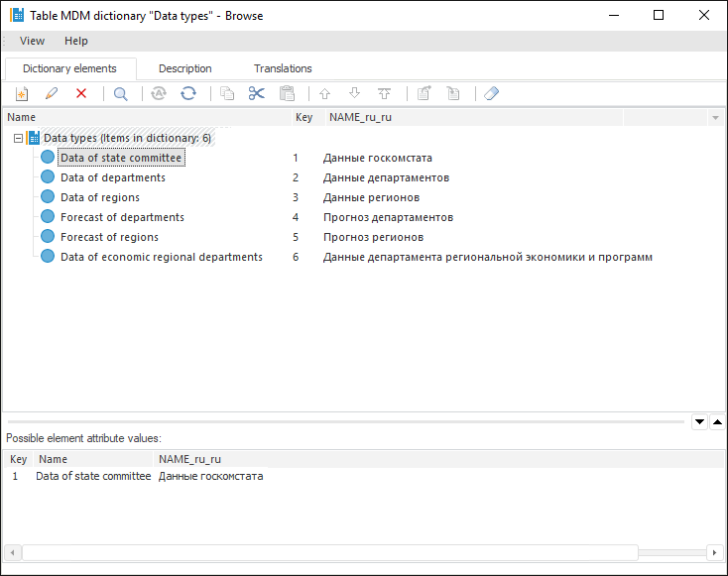Click Данные госкомстата in attribute values table
Image resolution: width=728 pixels, height=576 pixels.
(x=211, y=476)
